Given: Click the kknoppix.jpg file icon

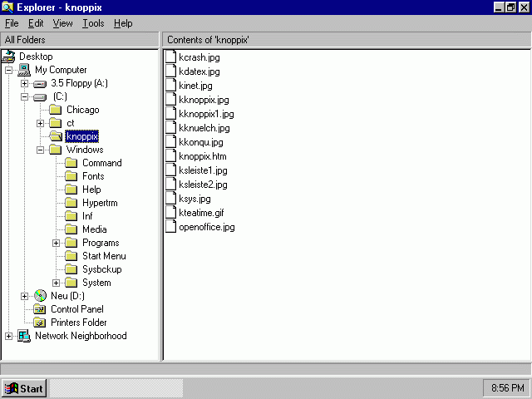Looking at the screenshot, I should (170, 100).
